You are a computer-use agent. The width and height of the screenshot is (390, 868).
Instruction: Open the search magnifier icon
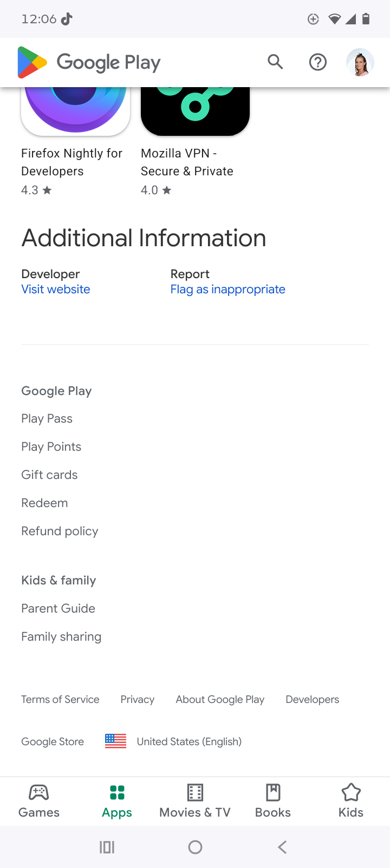[x=275, y=62]
